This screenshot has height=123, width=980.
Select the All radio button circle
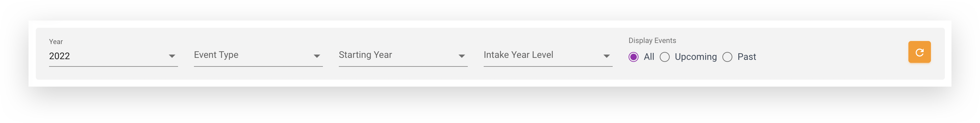click(x=634, y=57)
